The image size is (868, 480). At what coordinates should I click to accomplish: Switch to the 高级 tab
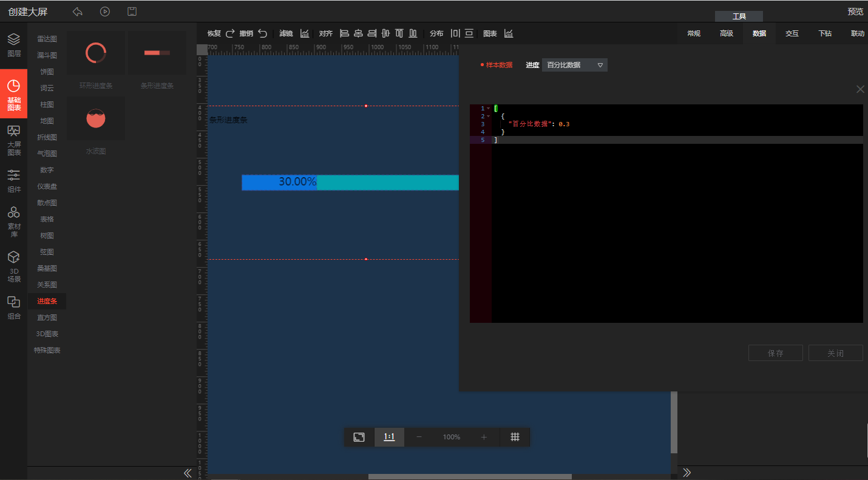point(727,33)
